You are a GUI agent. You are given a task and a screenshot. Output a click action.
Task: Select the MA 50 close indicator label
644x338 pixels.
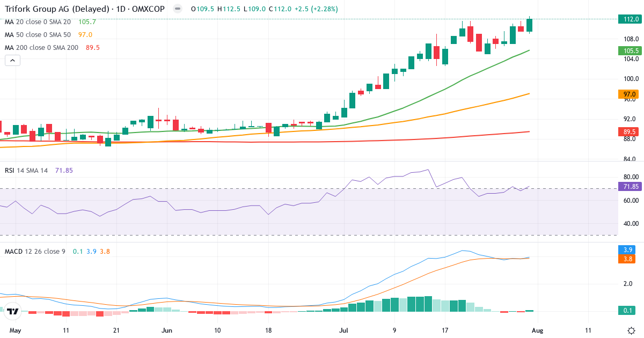pos(38,35)
